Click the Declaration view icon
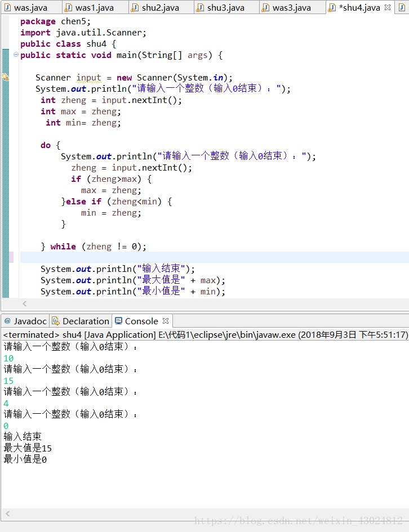The width and height of the screenshot is (409, 532). click(x=56, y=321)
